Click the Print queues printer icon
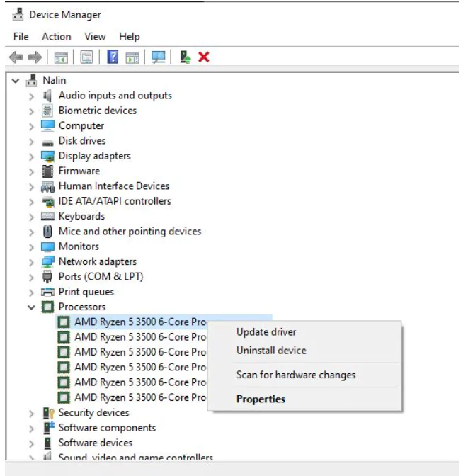Image resolution: width=468 pixels, height=476 pixels. pyautogui.click(x=47, y=292)
